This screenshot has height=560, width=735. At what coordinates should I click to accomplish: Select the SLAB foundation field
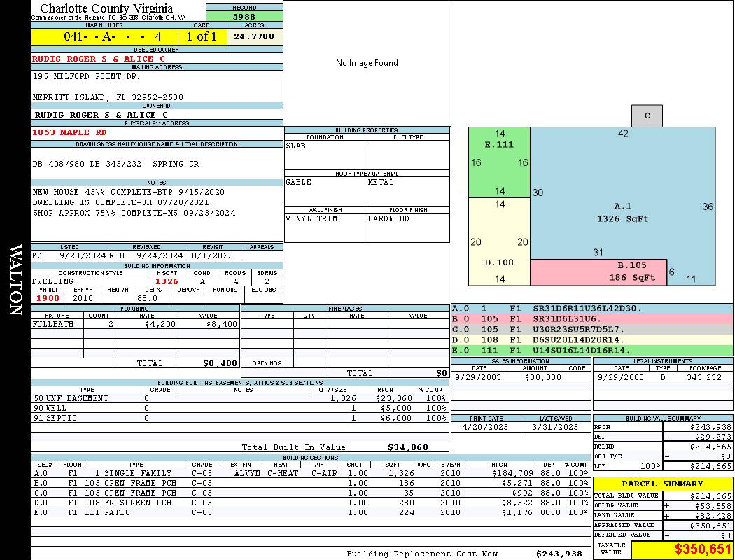(x=325, y=155)
